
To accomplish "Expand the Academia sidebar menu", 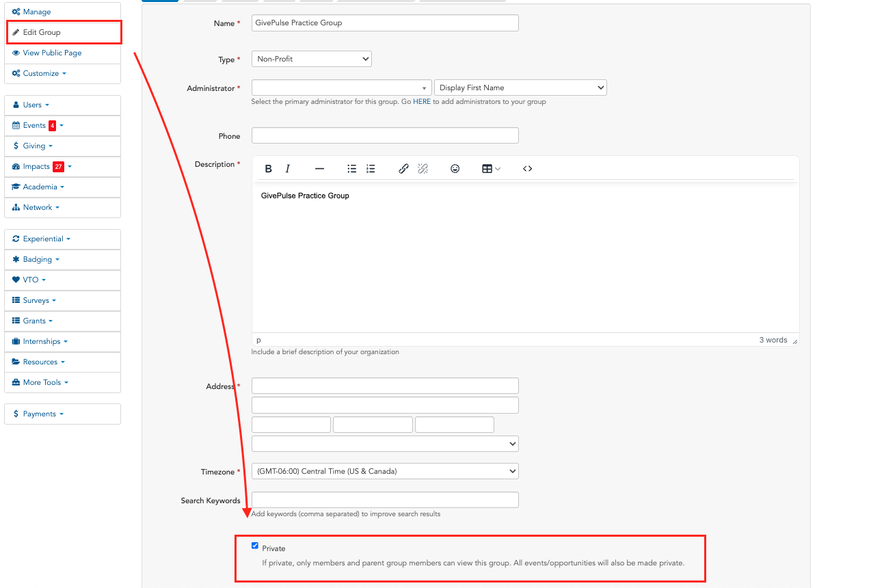I will point(62,187).
